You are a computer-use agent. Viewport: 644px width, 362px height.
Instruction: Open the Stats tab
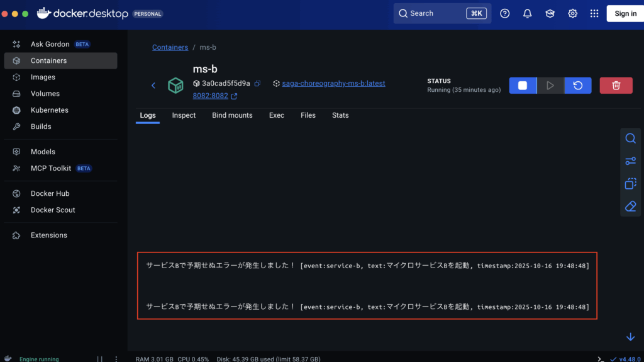[340, 115]
